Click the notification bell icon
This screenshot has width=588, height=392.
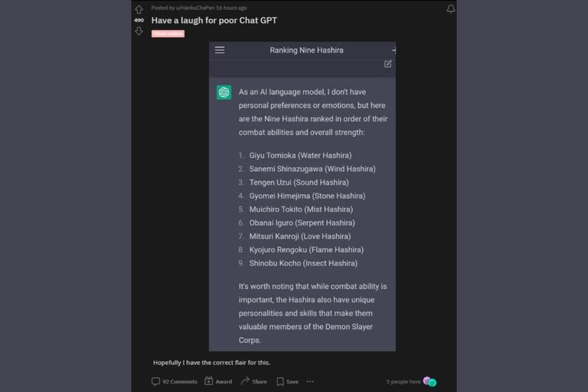[451, 9]
